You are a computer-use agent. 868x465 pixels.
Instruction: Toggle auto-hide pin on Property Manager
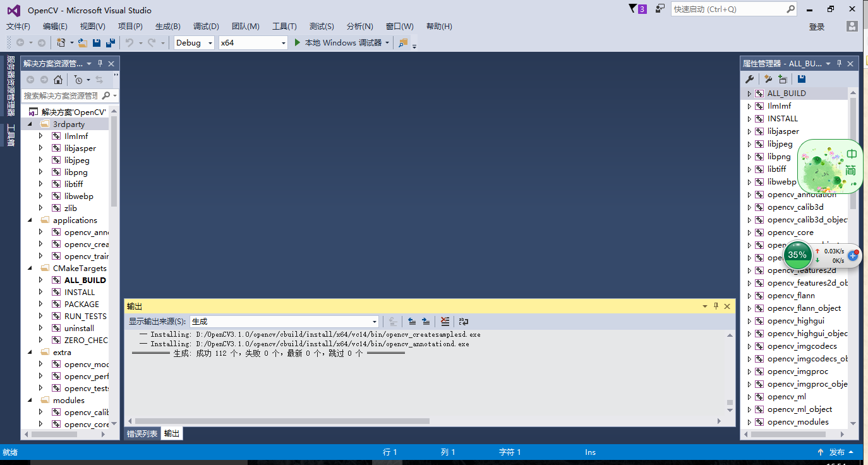pos(838,63)
